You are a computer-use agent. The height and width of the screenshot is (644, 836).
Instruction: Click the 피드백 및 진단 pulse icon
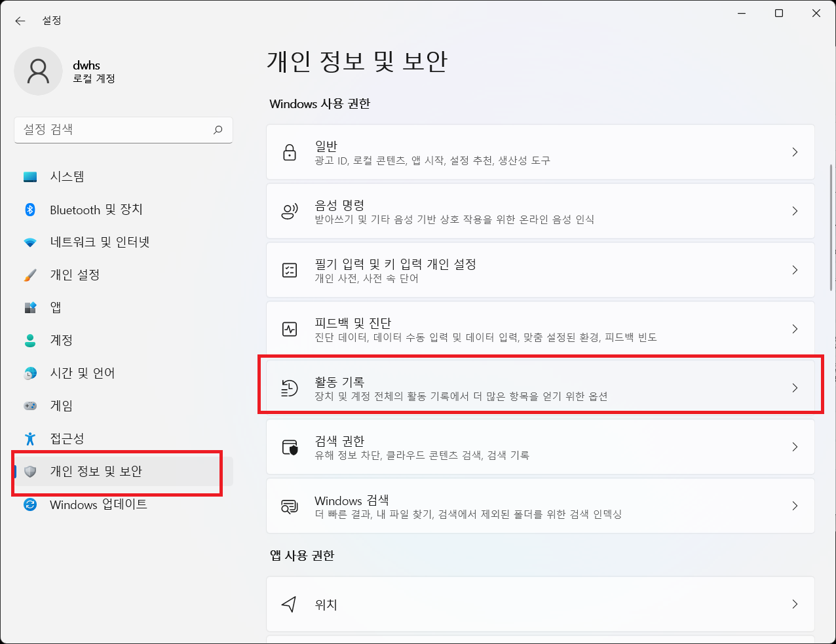click(x=290, y=329)
